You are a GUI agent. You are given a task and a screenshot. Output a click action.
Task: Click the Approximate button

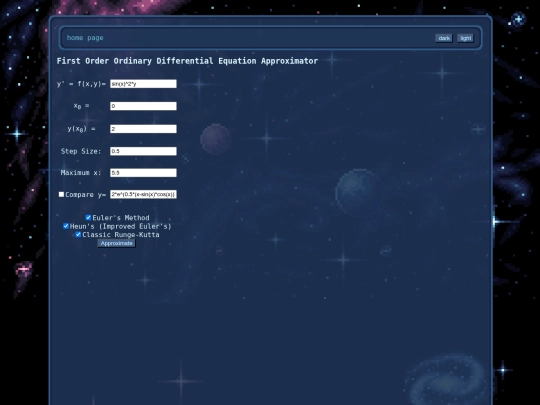(116, 243)
